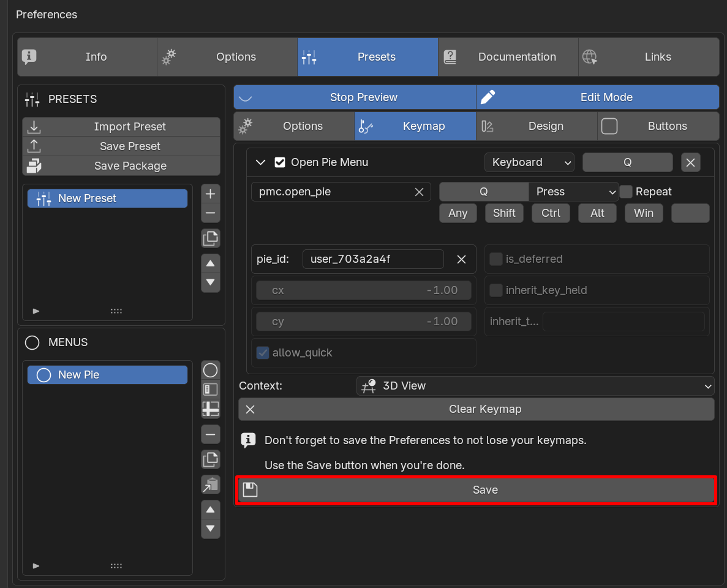Screen dimensions: 727x588
Task: Remove the Open Pie Menu keymap item
Action: (x=690, y=162)
